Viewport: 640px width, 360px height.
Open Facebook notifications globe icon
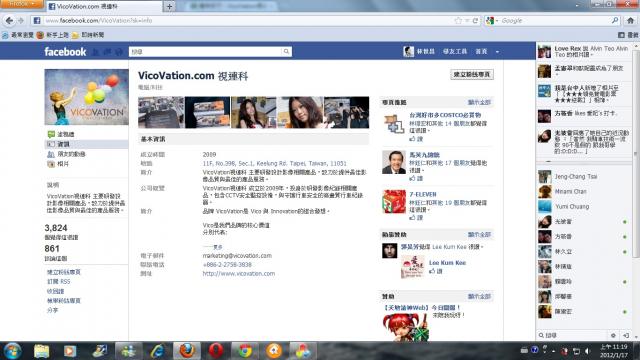[x=119, y=52]
